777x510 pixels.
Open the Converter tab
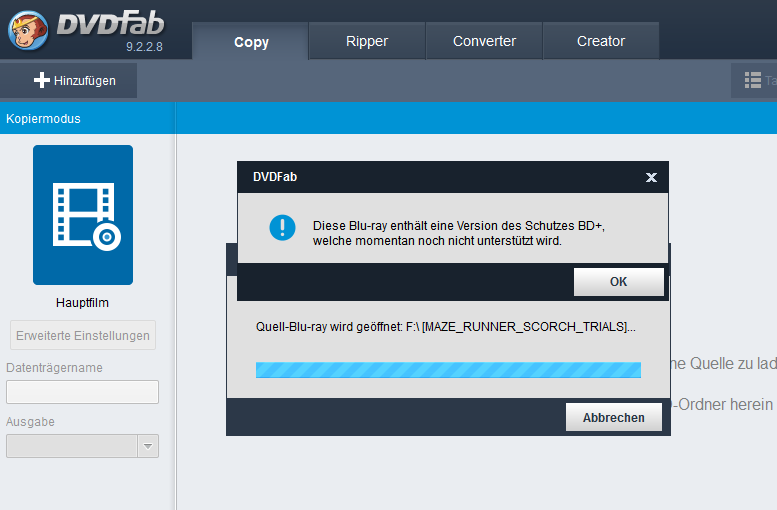(484, 41)
